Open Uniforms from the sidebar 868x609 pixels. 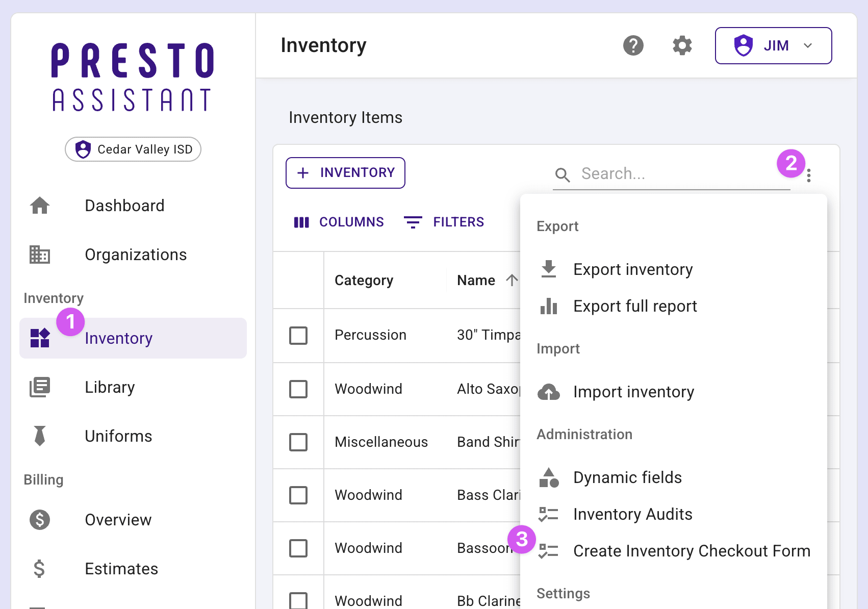pos(133,436)
